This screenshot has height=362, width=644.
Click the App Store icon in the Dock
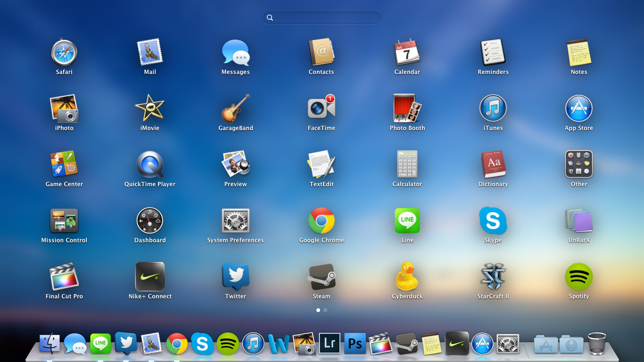[x=482, y=344]
